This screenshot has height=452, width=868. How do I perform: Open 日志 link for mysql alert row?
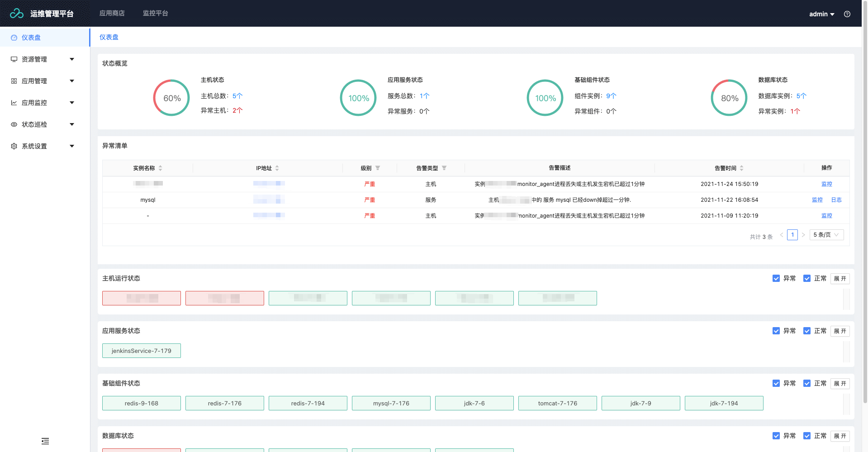[836, 200]
